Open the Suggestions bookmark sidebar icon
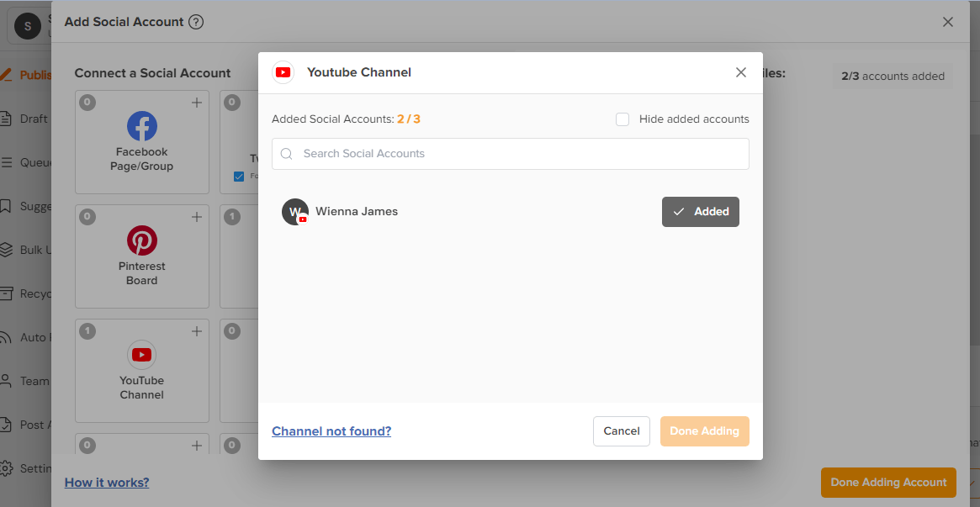 (6, 206)
